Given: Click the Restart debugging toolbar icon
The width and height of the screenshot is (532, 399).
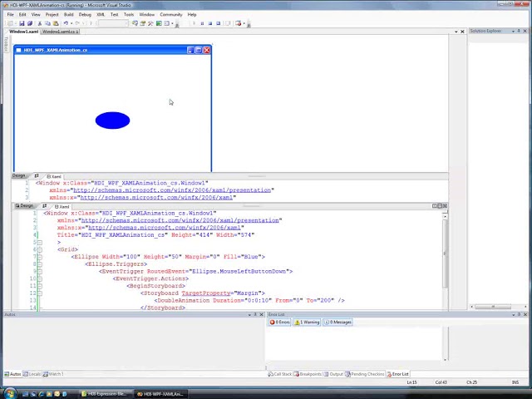Looking at the screenshot, I should 218,23.
